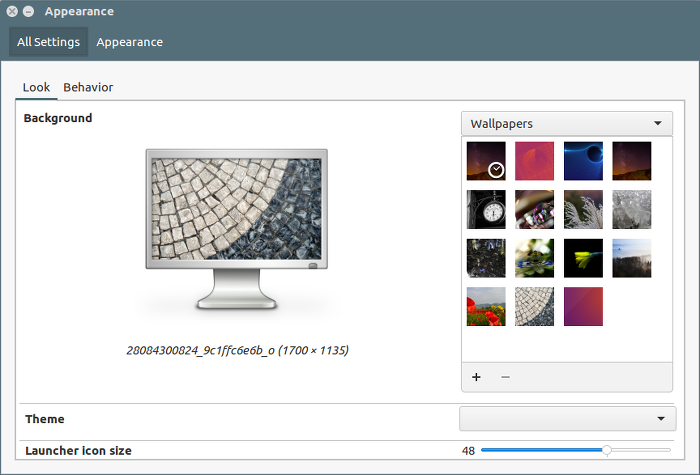Select the purple orange gradient wallpaper
700x475 pixels.
(x=583, y=307)
